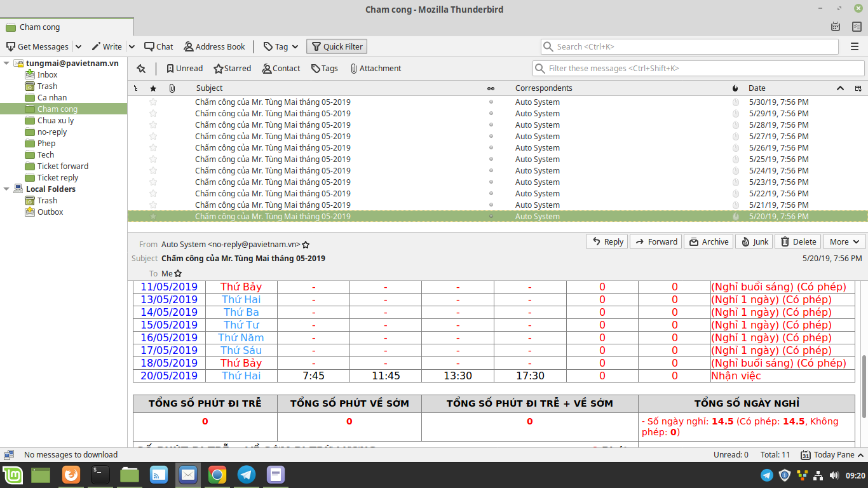Image resolution: width=868 pixels, height=488 pixels.
Task: Open the More actions dropdown
Action: click(844, 241)
